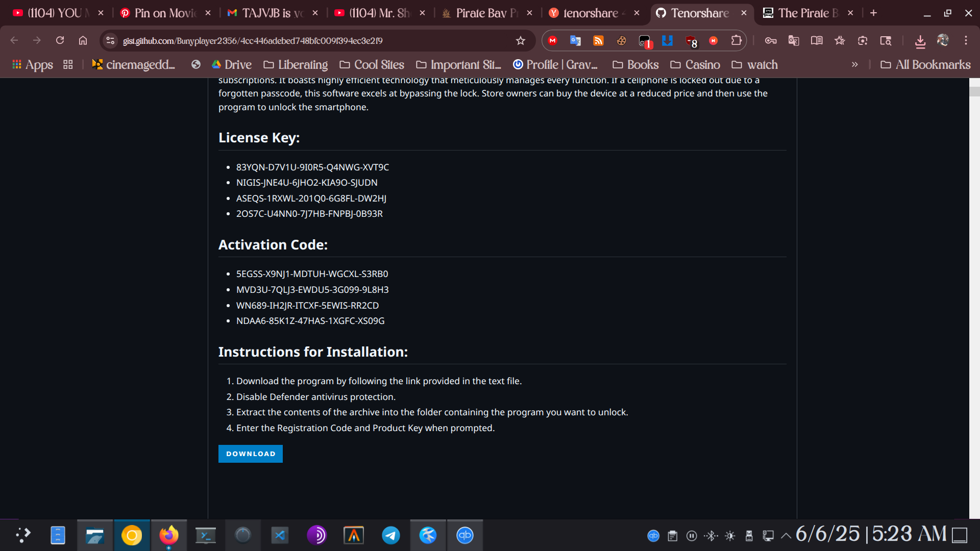
Task: Open All Bookmarks folder
Action: click(x=926, y=65)
